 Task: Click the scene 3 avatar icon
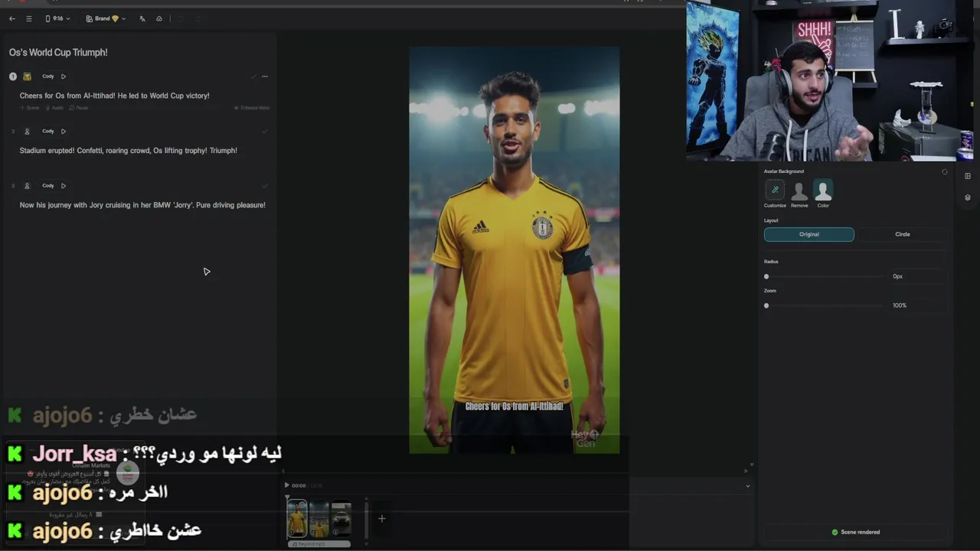pyautogui.click(x=27, y=185)
